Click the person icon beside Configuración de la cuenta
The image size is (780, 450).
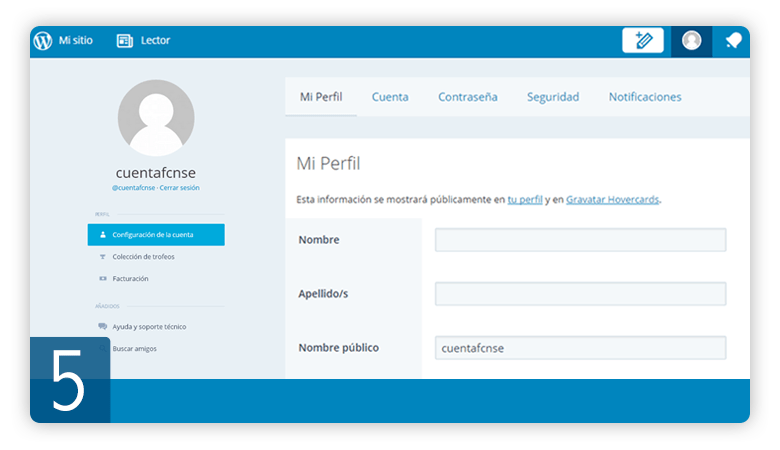point(103,235)
